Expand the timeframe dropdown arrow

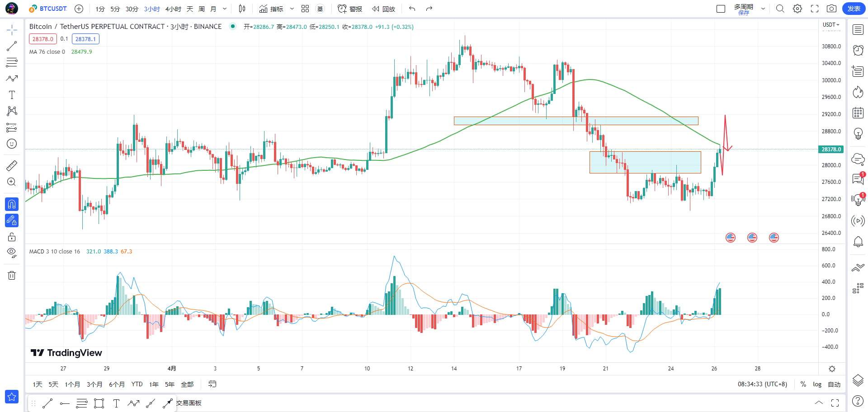point(225,9)
